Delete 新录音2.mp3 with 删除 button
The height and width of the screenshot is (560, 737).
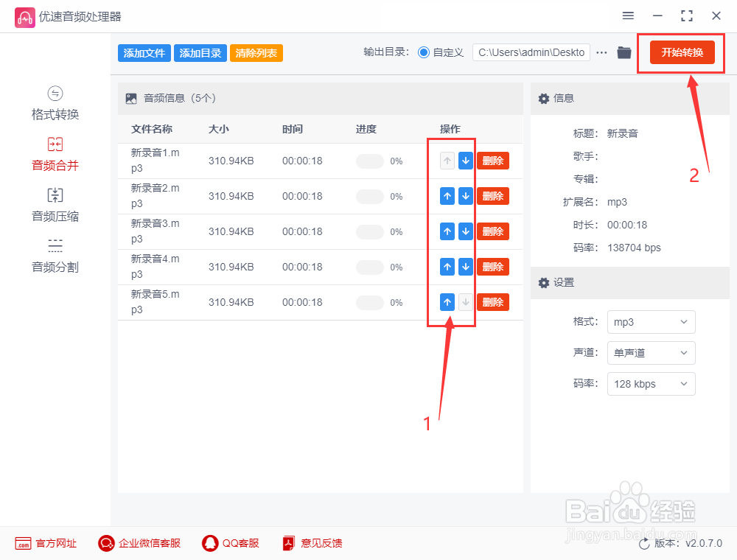tap(493, 196)
